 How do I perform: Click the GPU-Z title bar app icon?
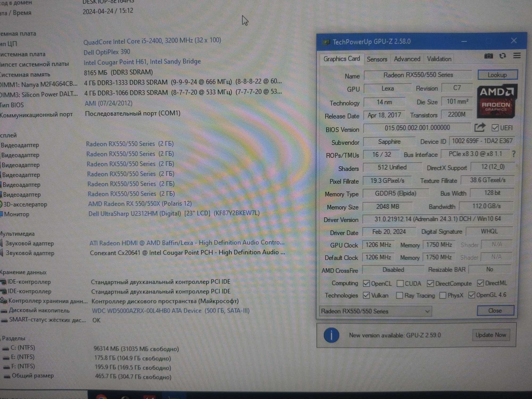click(x=326, y=42)
